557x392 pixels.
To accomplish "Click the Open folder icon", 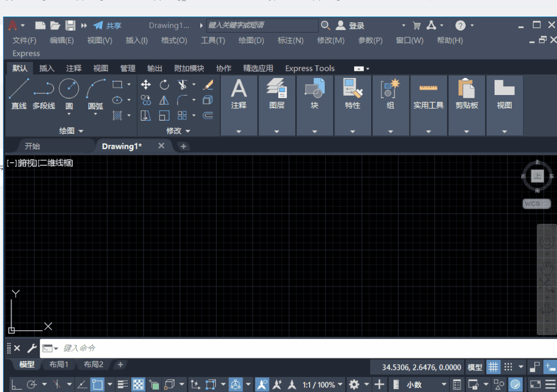I will click(55, 25).
